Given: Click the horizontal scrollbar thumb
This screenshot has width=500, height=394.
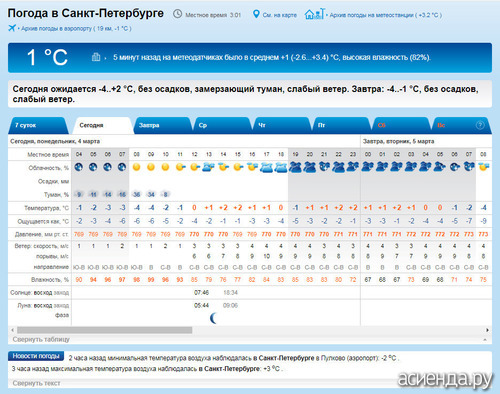Looking at the screenshot, I should point(105,330).
